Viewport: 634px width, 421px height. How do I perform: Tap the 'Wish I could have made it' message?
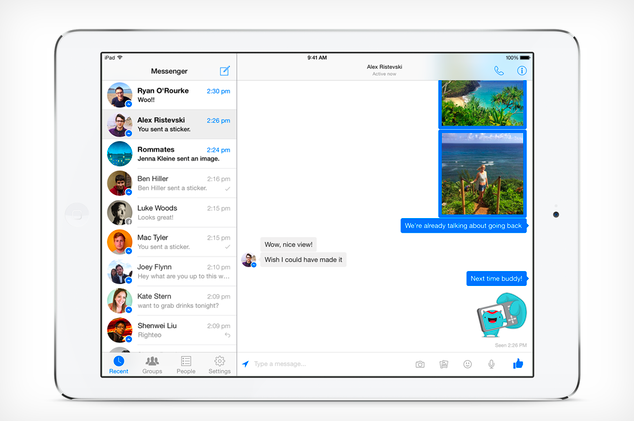[303, 260]
